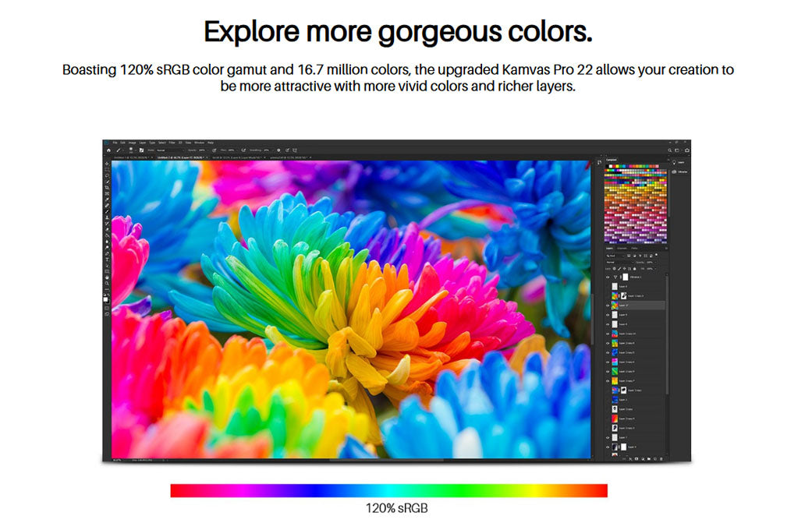Click the share icon in top-right corner
Screen dimensions: 812x523
tap(687, 150)
